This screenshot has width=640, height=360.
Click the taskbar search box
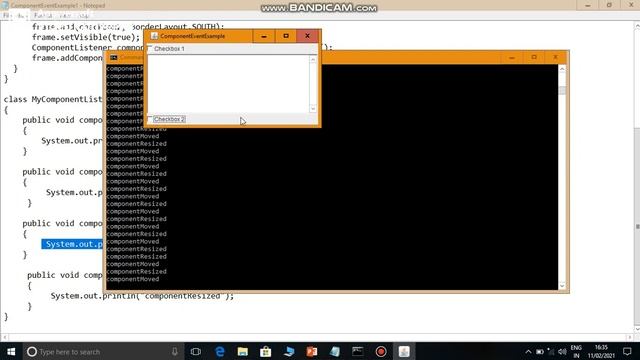click(103, 351)
